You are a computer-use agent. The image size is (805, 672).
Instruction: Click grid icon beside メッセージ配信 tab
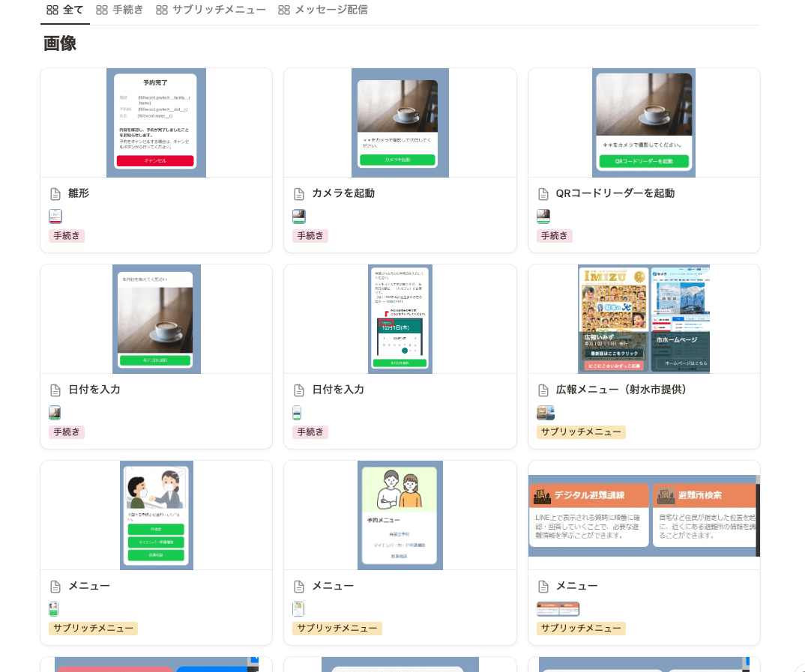[284, 10]
